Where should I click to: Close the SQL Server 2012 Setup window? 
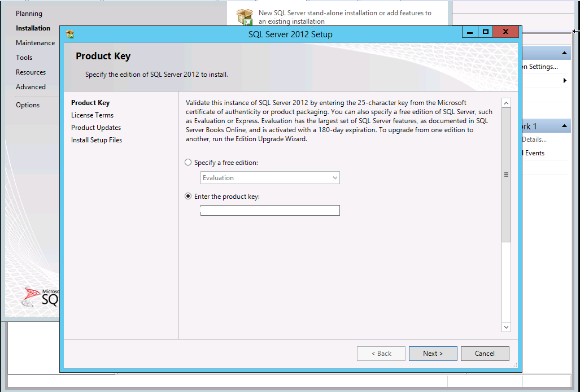[505, 32]
